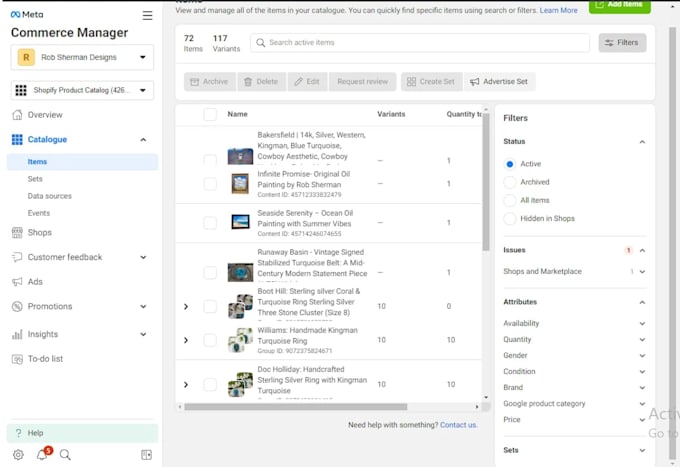Viewport: 680px width, 467px height.
Task: Check the Bakersfield item checkbox
Action: (210, 160)
